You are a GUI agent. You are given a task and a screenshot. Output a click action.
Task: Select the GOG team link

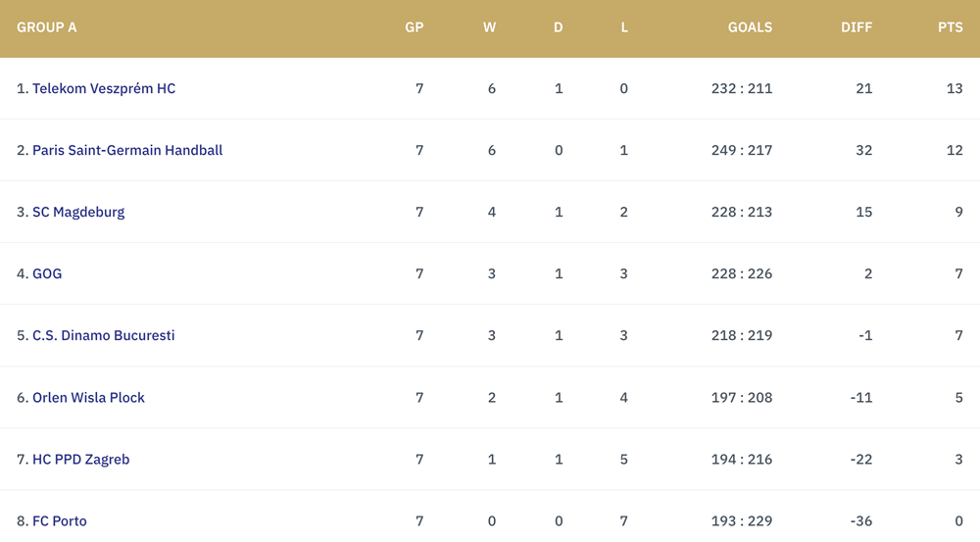pos(47,273)
